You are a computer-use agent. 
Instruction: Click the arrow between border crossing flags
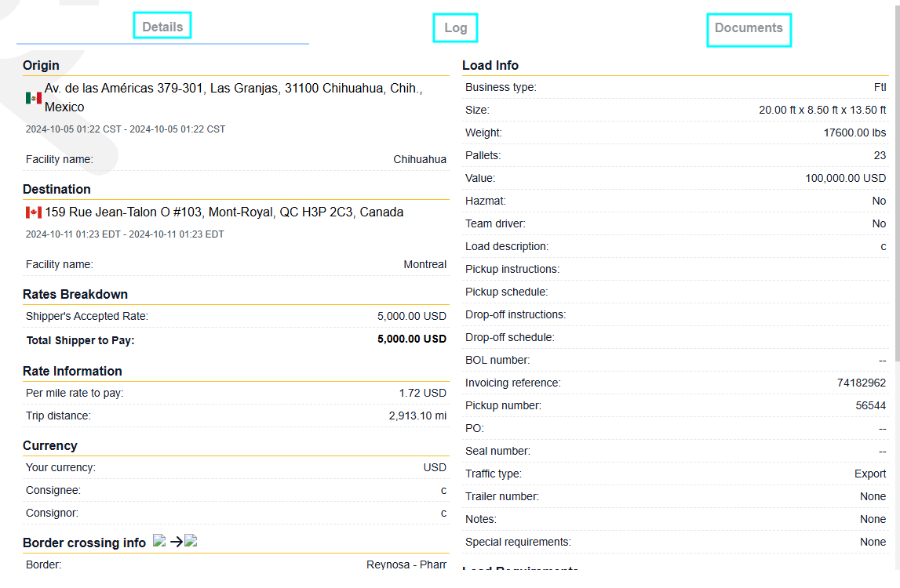(177, 541)
